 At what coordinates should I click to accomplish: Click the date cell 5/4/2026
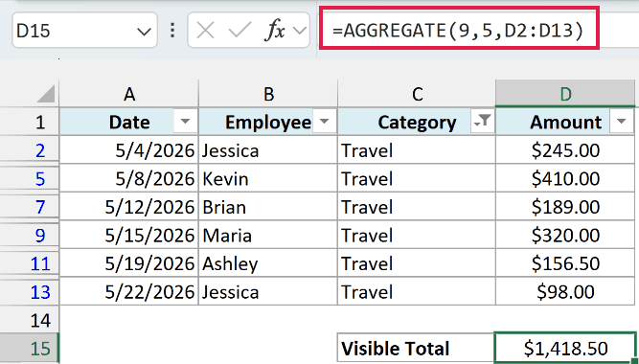tap(129, 150)
